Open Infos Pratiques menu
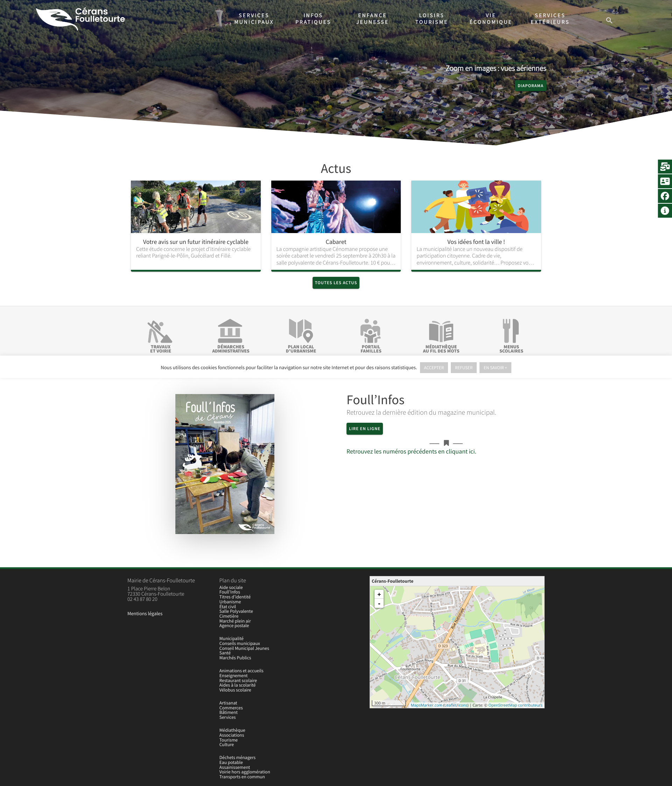 (x=313, y=19)
